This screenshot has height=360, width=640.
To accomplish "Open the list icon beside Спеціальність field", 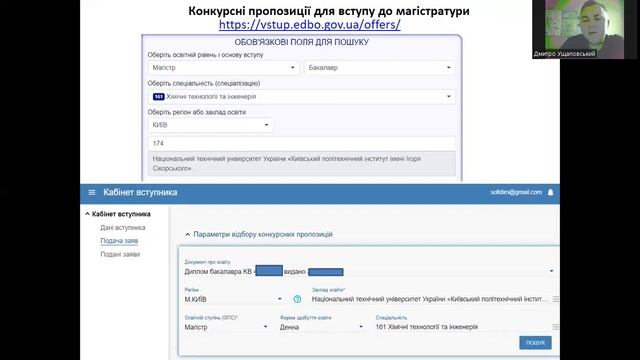I will [556, 327].
